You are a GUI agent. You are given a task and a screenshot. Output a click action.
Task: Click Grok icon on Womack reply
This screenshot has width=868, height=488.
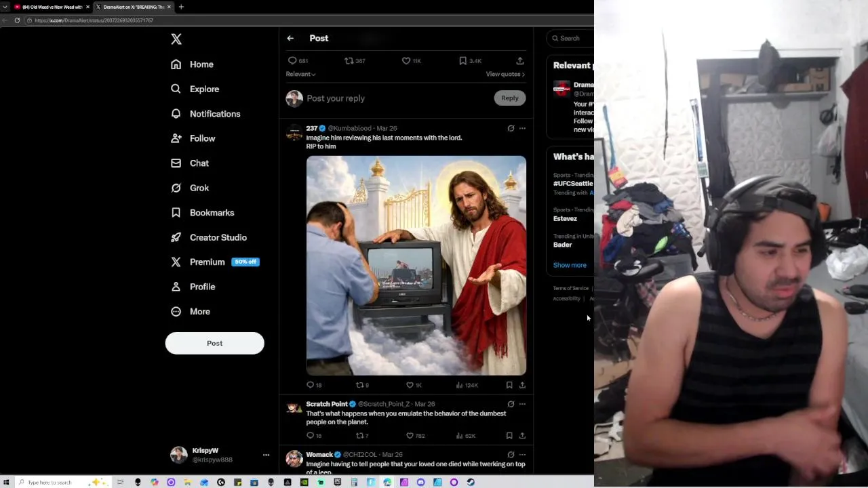tap(511, 455)
